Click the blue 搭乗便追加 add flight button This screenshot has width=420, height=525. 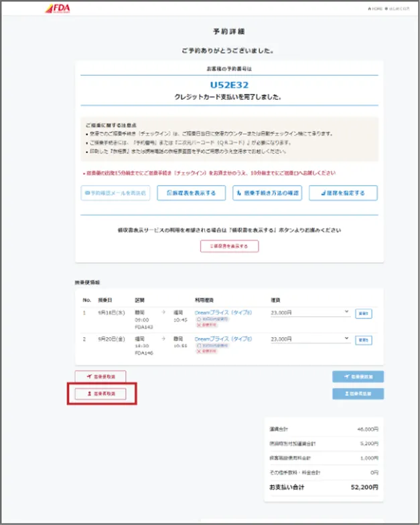tap(358, 377)
